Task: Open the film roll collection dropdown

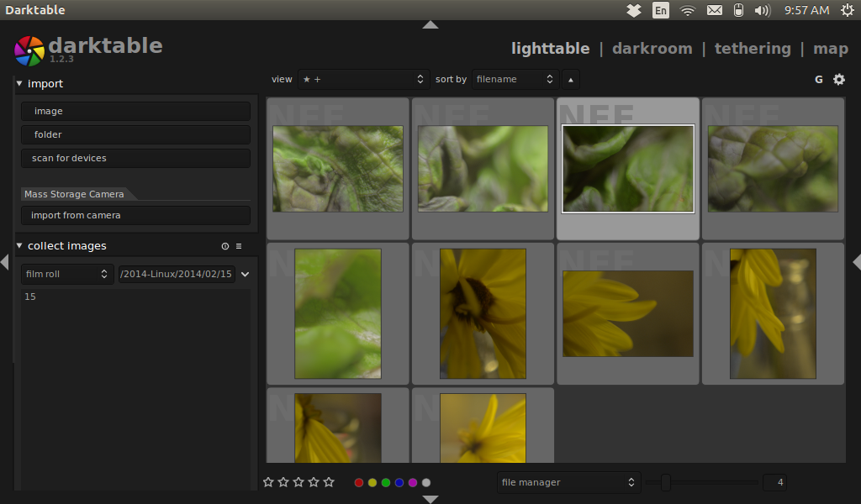Action: [x=68, y=275]
